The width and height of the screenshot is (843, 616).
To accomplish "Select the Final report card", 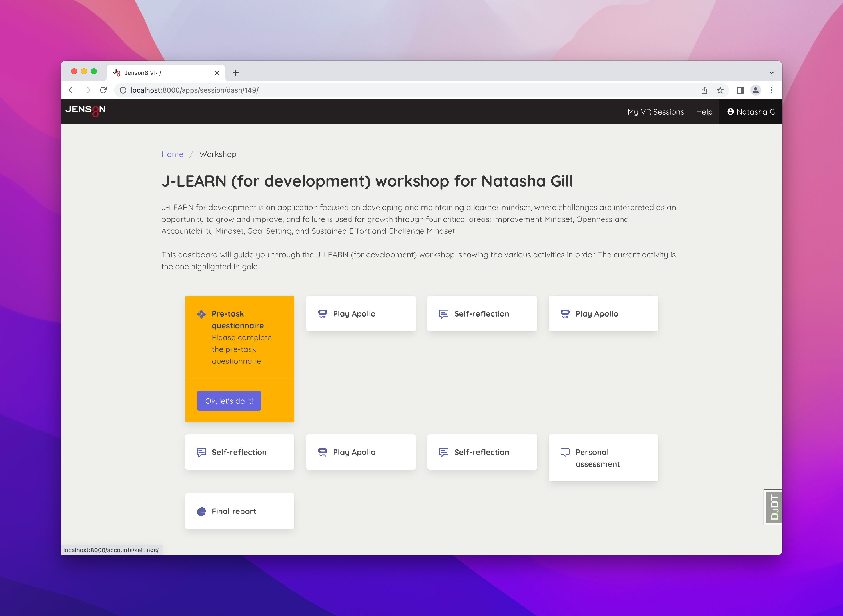I will point(239,511).
